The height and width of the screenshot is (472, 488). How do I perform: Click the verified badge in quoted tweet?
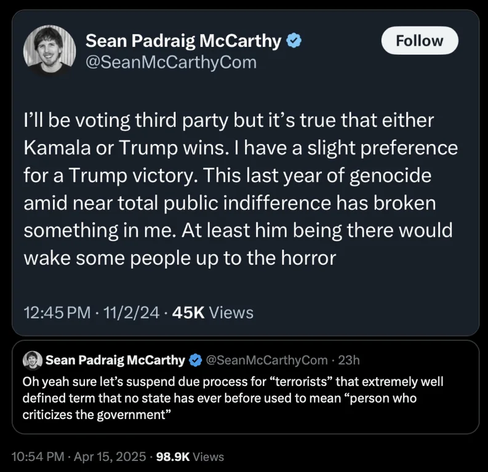196,360
